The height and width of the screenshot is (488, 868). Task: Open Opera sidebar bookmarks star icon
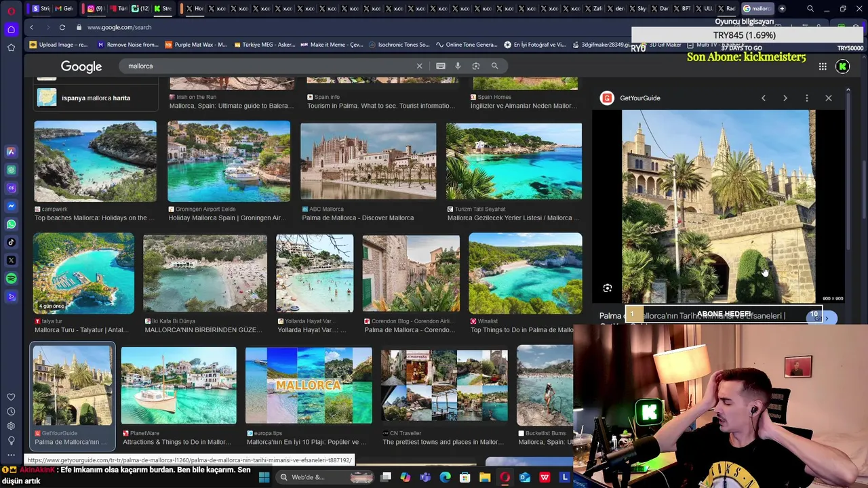[x=11, y=47]
